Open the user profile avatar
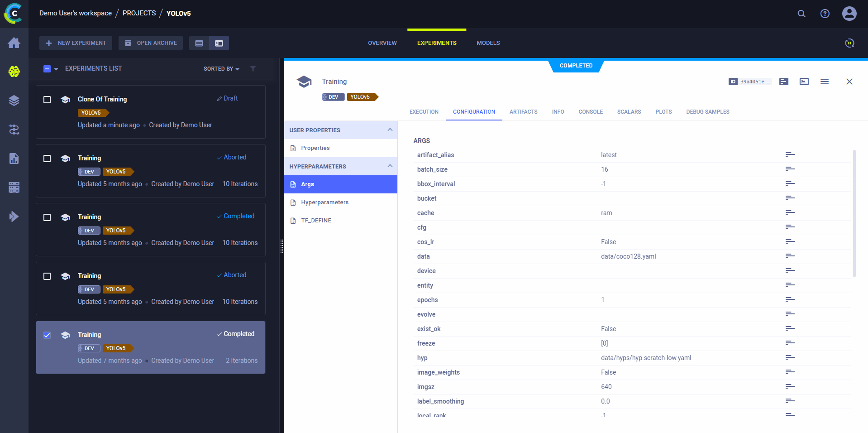The image size is (868, 433). (x=849, y=14)
